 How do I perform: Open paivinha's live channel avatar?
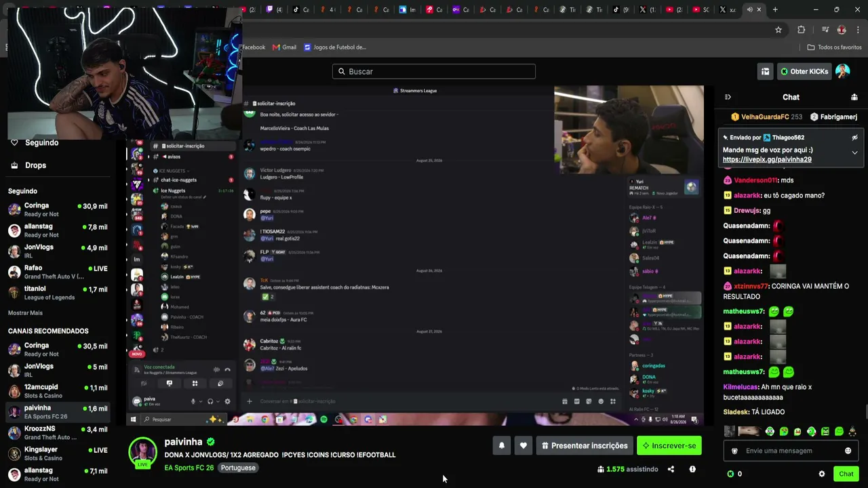(x=143, y=453)
